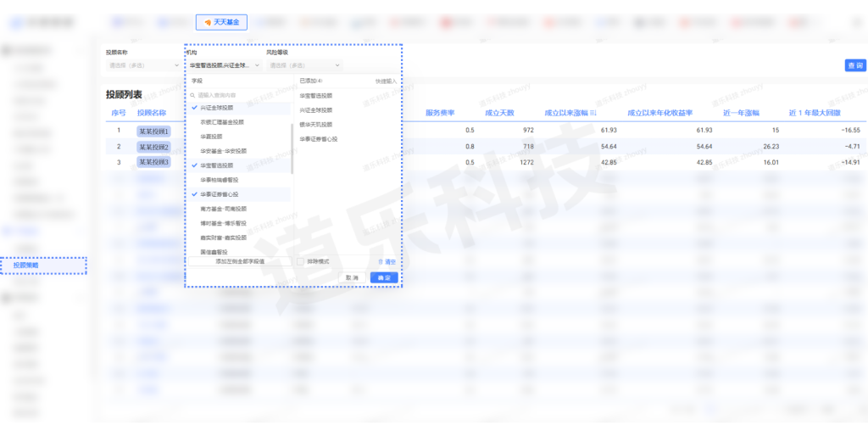Uncheck 兴证全球投顾 in the field list
This screenshot has height=436, width=868.
pos(194,108)
